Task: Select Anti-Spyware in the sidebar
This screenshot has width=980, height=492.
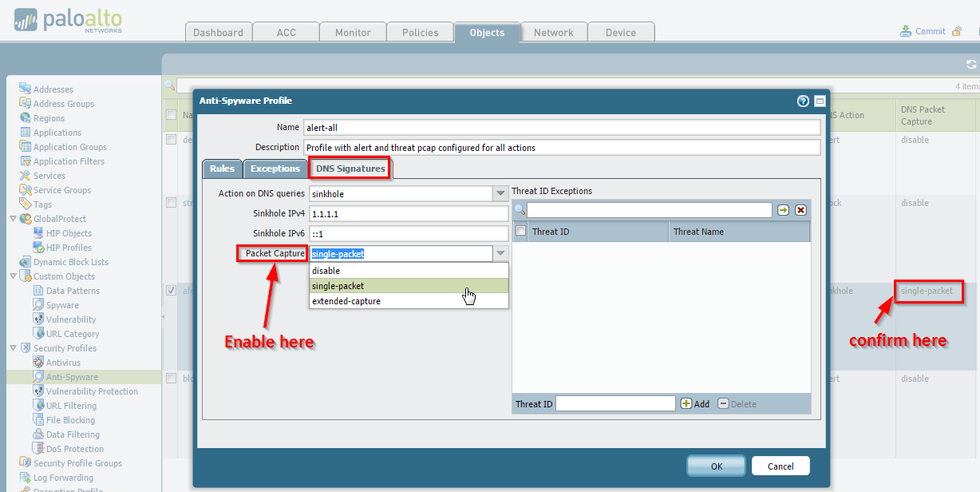Action: tap(72, 377)
